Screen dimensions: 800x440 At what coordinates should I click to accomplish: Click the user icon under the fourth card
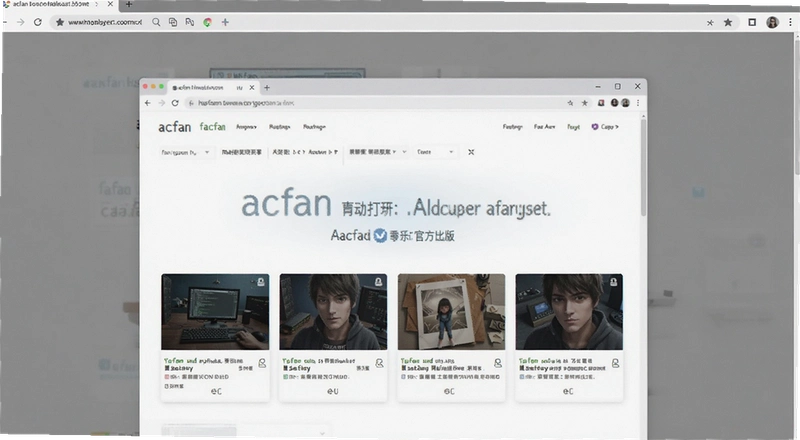pos(616,363)
